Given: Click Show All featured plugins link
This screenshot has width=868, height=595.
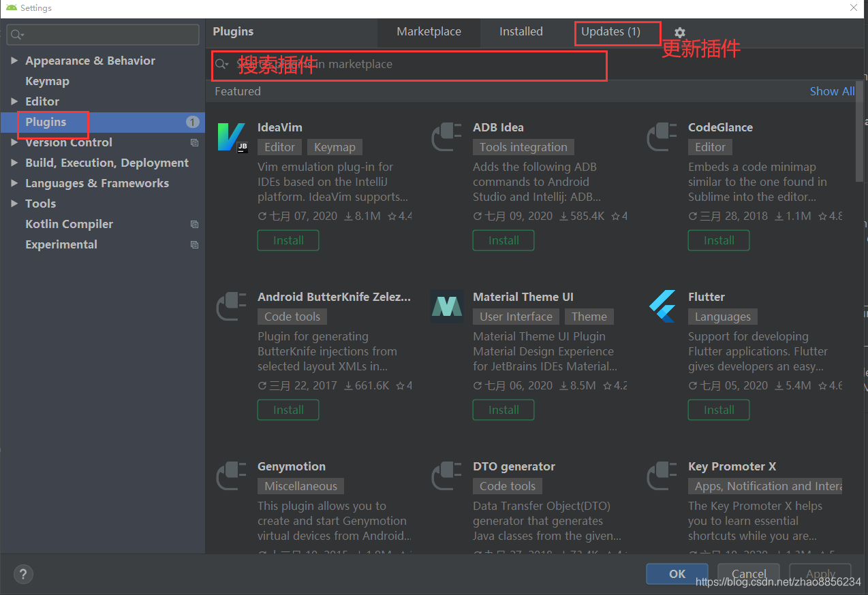Looking at the screenshot, I should click(x=832, y=91).
